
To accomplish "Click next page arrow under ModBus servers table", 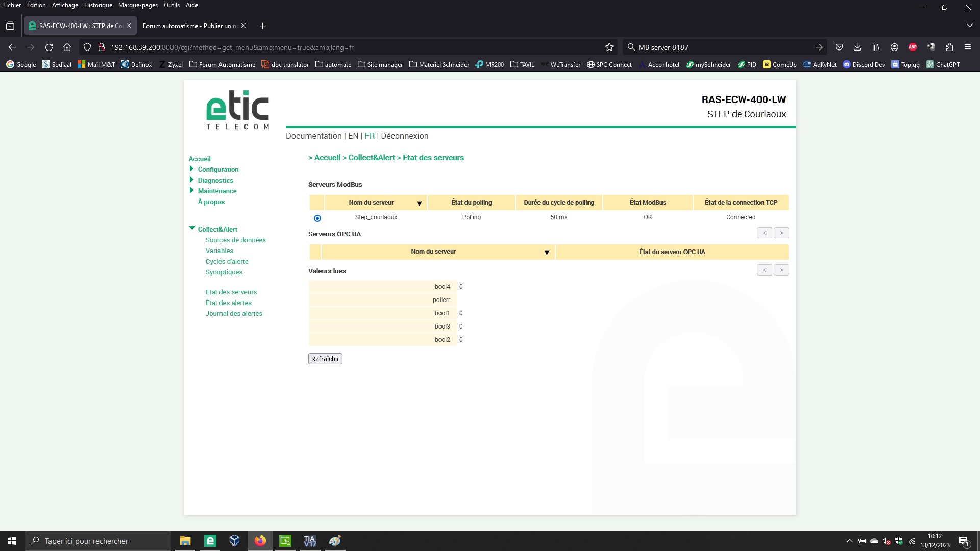I will click(x=781, y=233).
